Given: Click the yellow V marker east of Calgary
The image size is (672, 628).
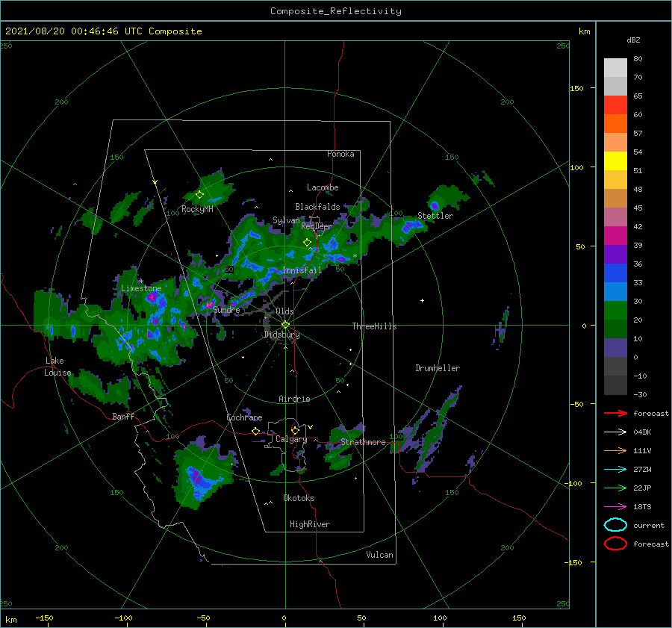Looking at the screenshot, I should pos(310,427).
